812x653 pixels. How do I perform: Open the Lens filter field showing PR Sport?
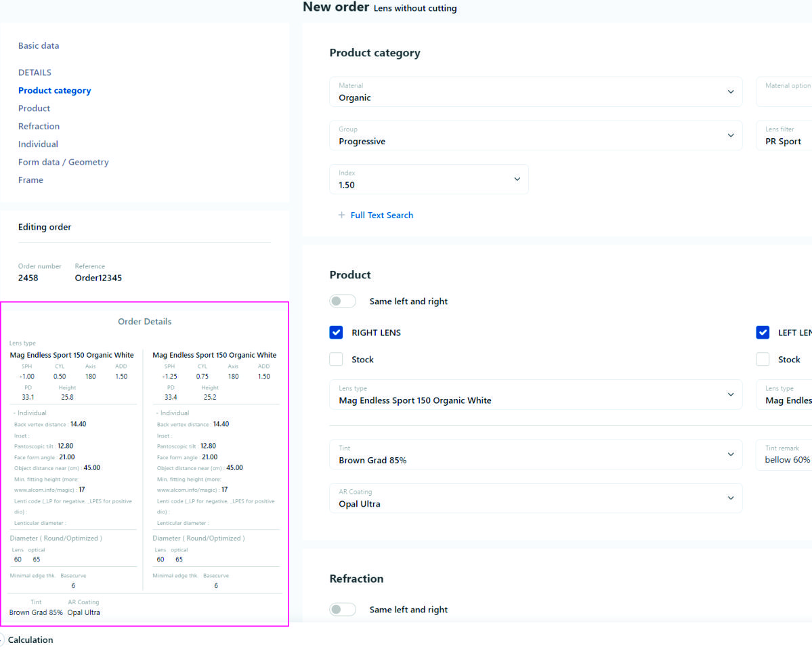click(786, 135)
